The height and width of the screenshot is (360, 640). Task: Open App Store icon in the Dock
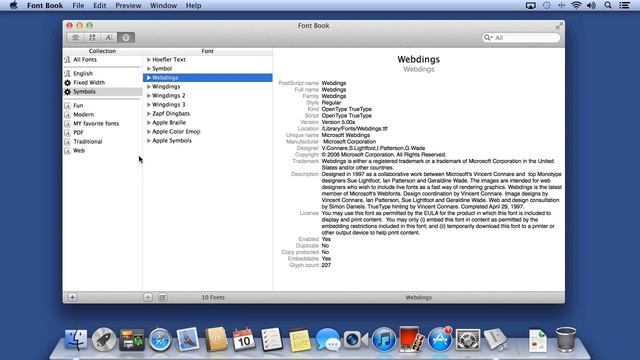click(440, 340)
